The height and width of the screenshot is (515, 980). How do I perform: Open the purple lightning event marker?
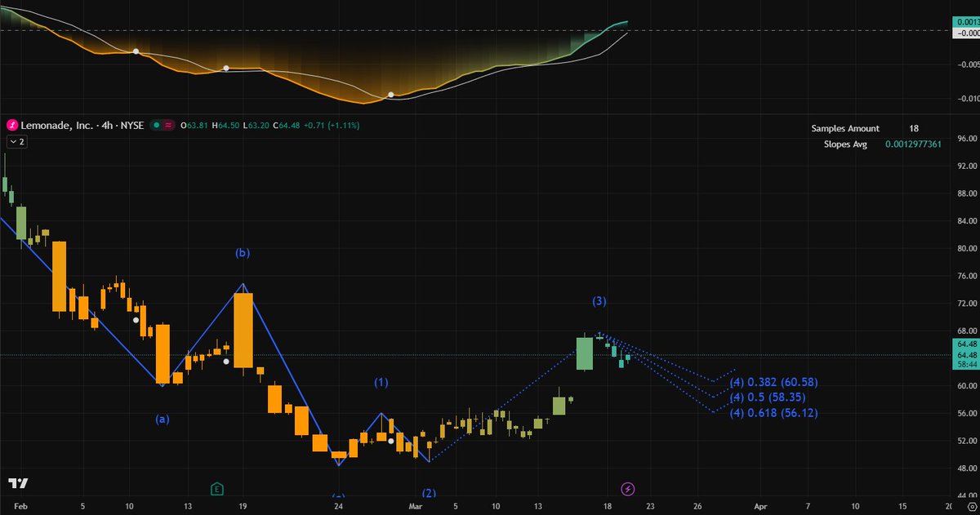click(x=627, y=489)
